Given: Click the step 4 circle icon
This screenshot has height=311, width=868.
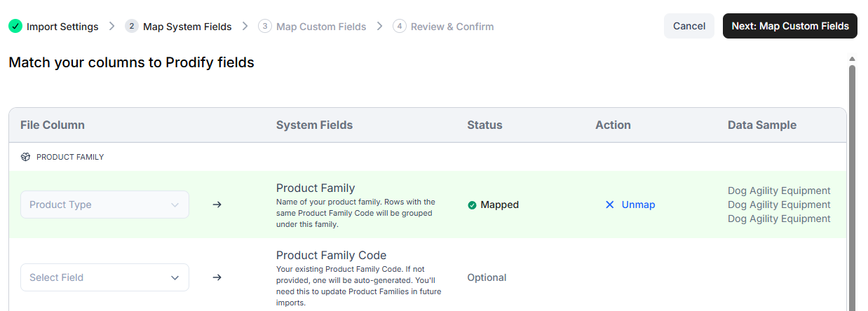Looking at the screenshot, I should pyautogui.click(x=400, y=26).
